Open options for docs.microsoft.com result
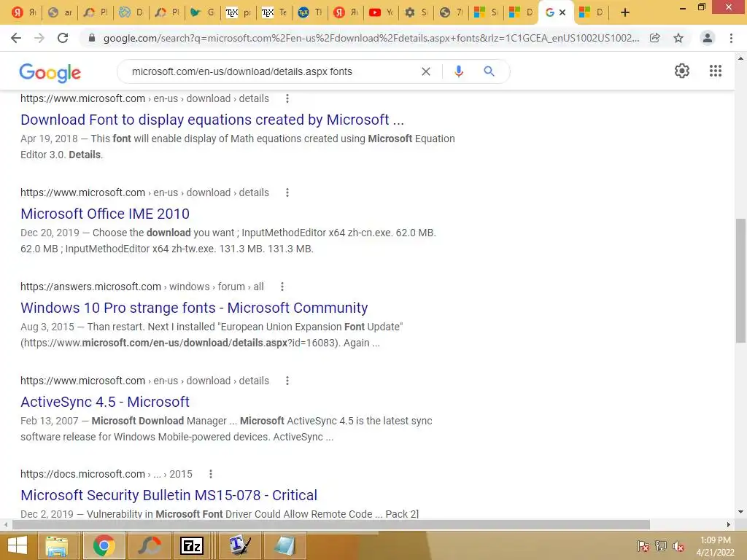Screen dimensions: 747x560 coord(211,474)
